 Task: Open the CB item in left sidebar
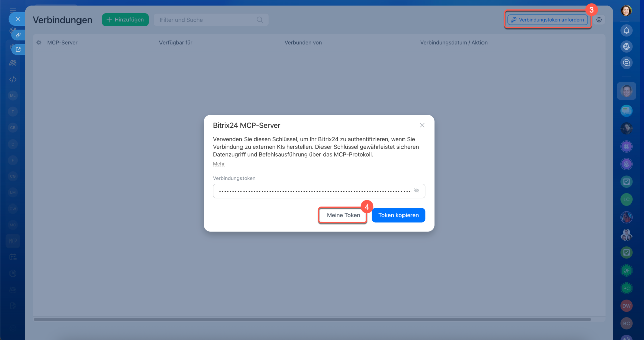13,128
